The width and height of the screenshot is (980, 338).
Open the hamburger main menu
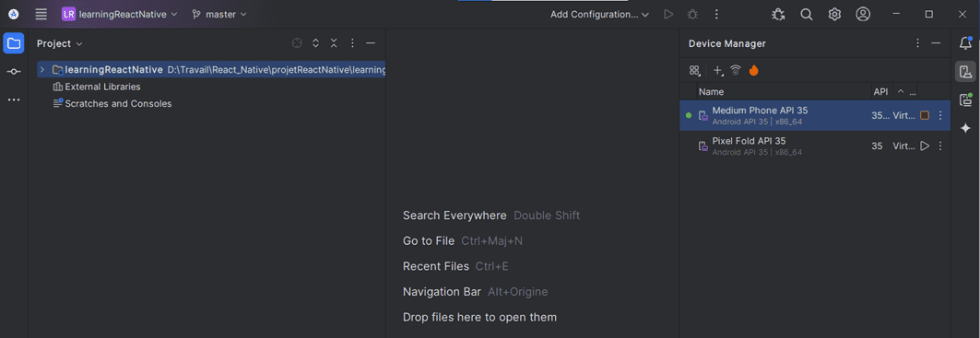(x=41, y=14)
